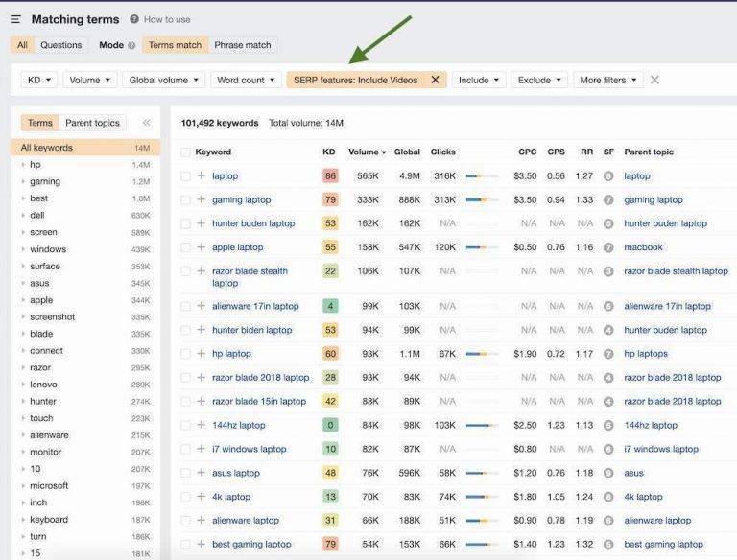Select Phrase match mode
The image size is (737, 560).
coord(243,45)
